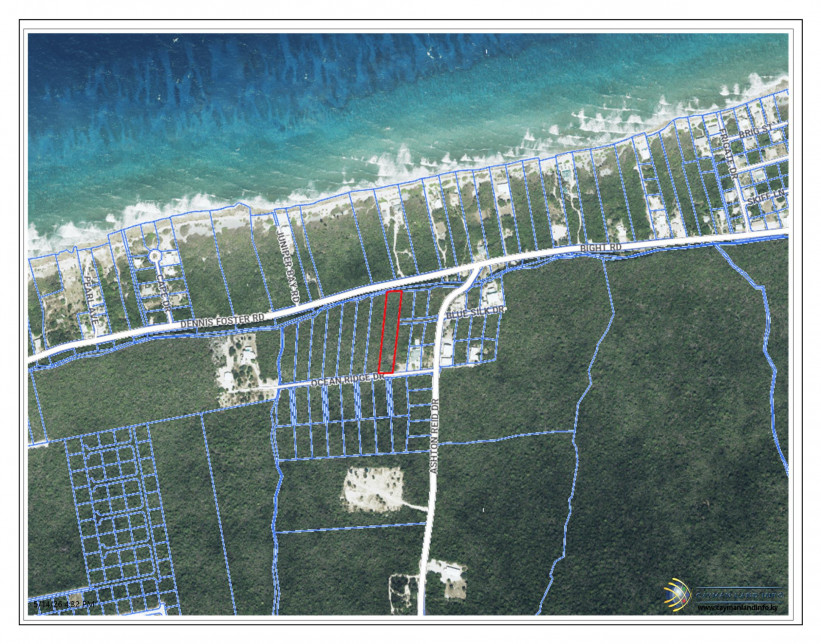Viewport: 821px width, 644px height.
Task: Click the BRIG ST label
Action: [756, 130]
